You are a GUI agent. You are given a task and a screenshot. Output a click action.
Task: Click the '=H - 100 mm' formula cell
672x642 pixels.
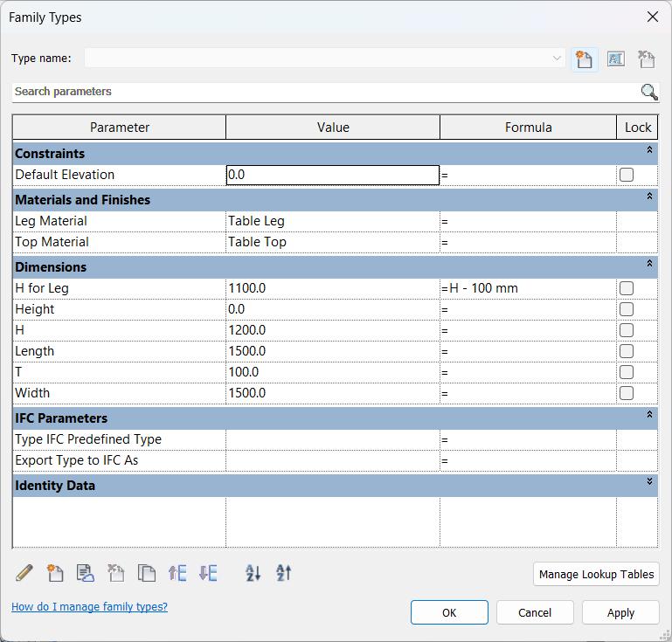(x=529, y=288)
